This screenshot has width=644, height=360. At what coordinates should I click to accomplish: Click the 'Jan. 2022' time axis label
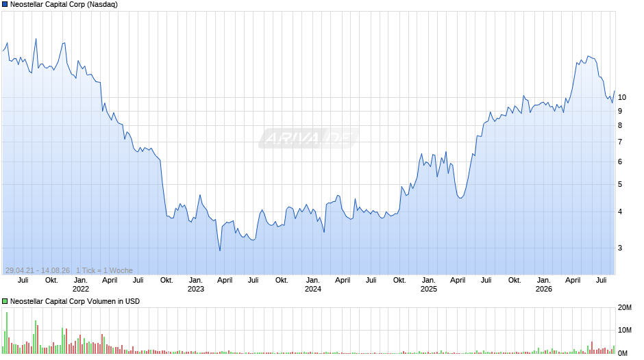tap(81, 285)
